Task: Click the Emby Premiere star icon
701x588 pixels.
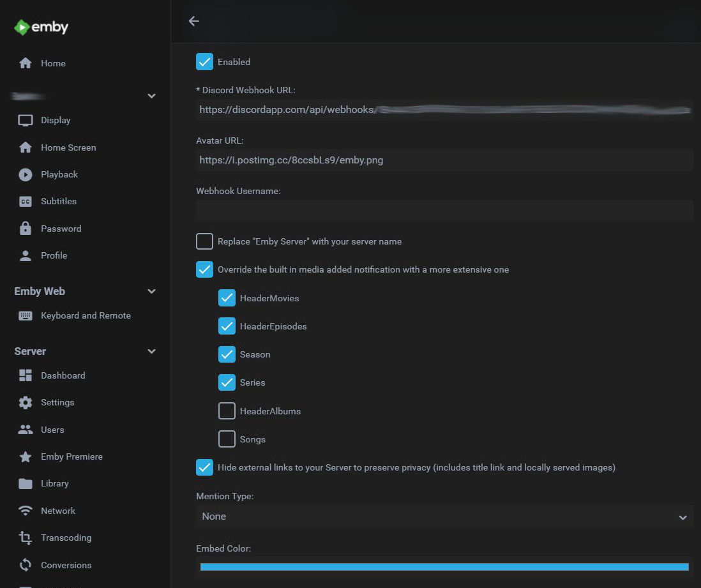Action: coord(26,456)
